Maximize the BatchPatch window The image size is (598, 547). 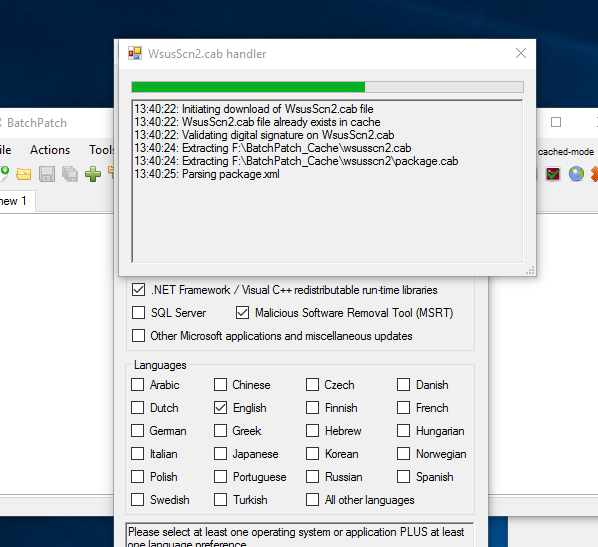[556, 122]
